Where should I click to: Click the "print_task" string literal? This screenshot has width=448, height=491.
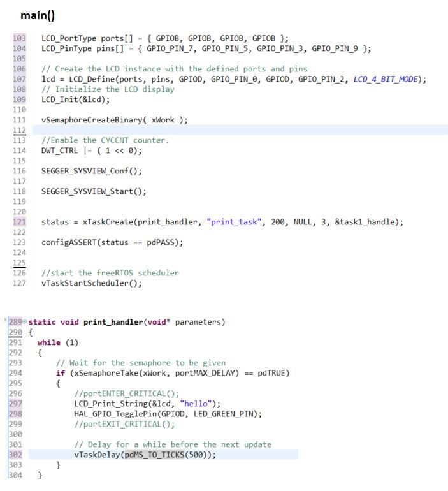pyautogui.click(x=234, y=222)
